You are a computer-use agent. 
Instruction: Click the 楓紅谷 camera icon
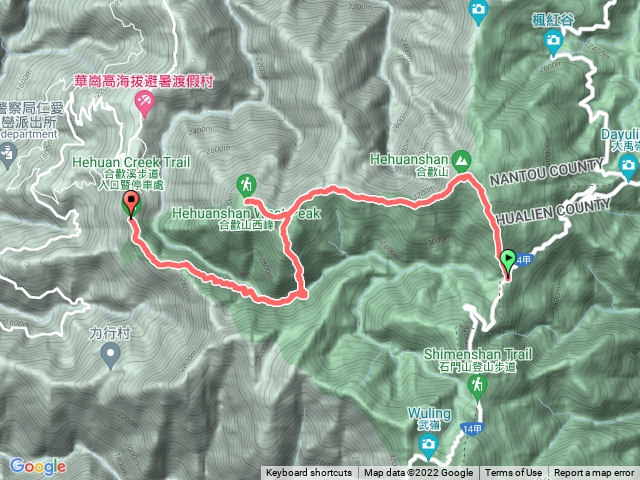click(553, 41)
